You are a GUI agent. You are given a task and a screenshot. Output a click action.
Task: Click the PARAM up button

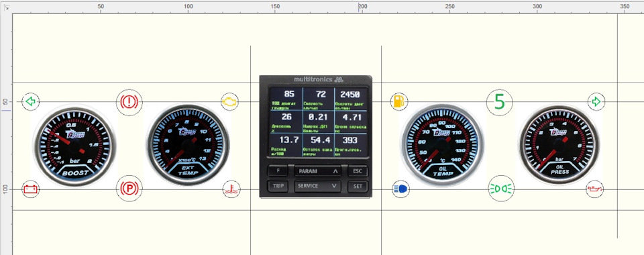[x=318, y=171]
